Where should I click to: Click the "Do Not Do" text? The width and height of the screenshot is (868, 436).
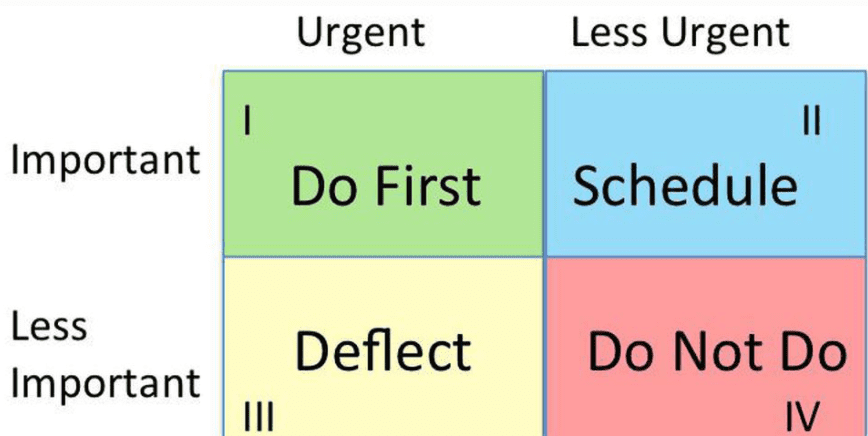pos(716,351)
